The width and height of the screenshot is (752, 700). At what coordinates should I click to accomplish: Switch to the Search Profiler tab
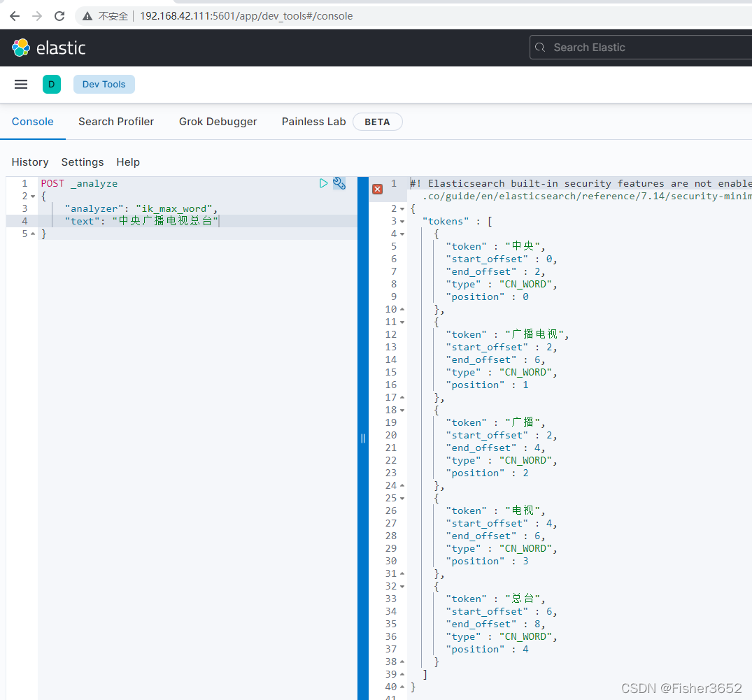click(x=116, y=122)
